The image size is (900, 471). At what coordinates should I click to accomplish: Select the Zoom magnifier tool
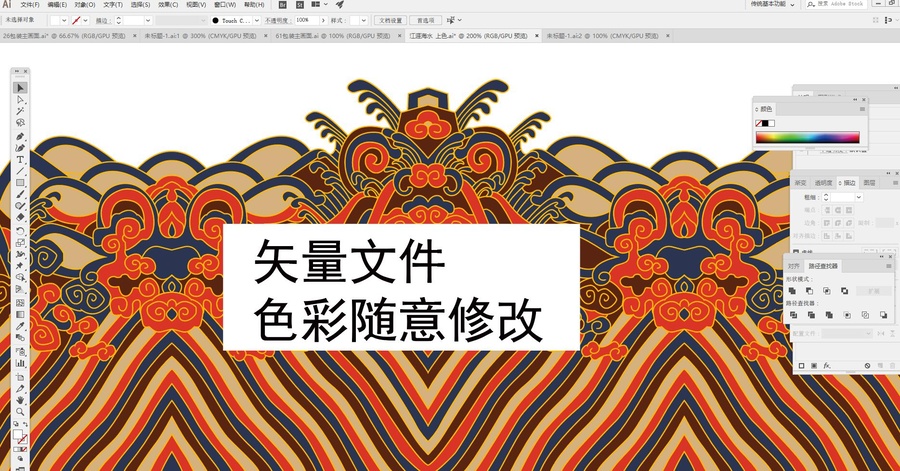click(x=20, y=411)
